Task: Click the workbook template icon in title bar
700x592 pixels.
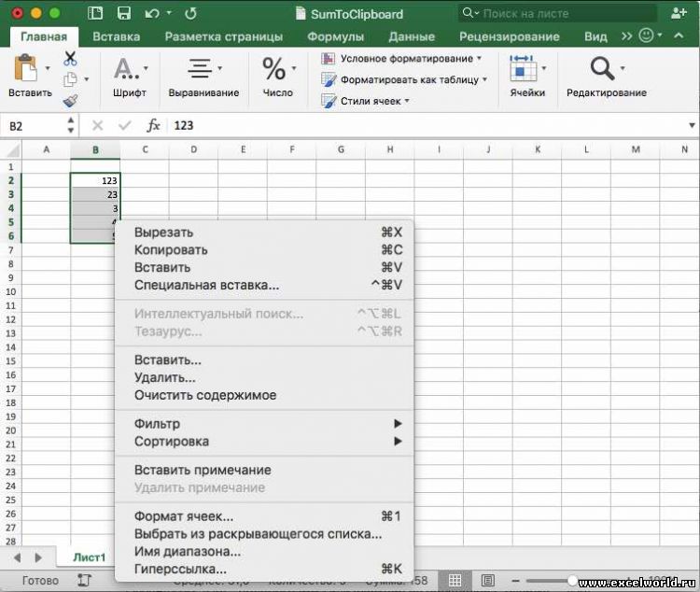Action: (x=95, y=13)
